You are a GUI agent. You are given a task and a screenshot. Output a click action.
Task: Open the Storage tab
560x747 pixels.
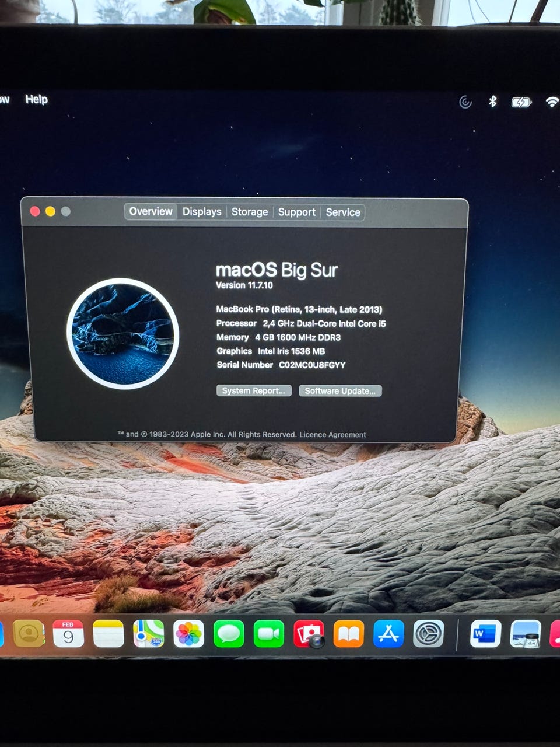(x=250, y=212)
